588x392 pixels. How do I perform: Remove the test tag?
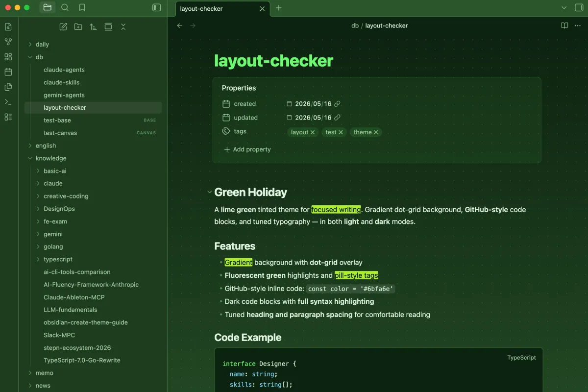coord(341,132)
